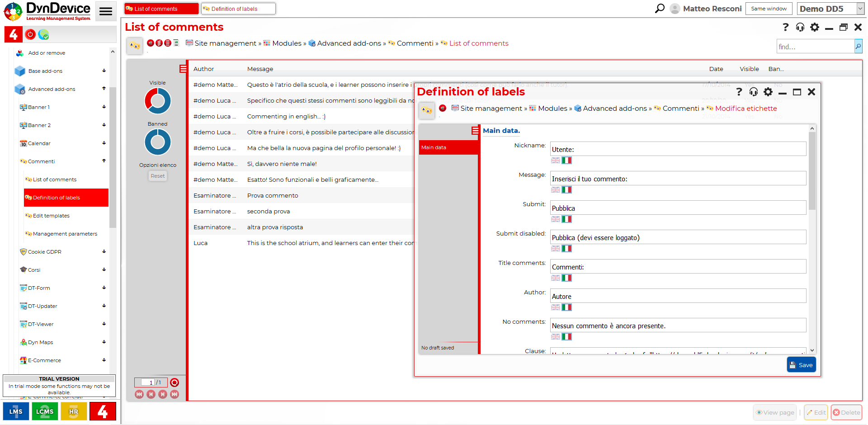Open the search magnifier in top bar
Viewport: 868px width, 425px height.
coord(660,9)
